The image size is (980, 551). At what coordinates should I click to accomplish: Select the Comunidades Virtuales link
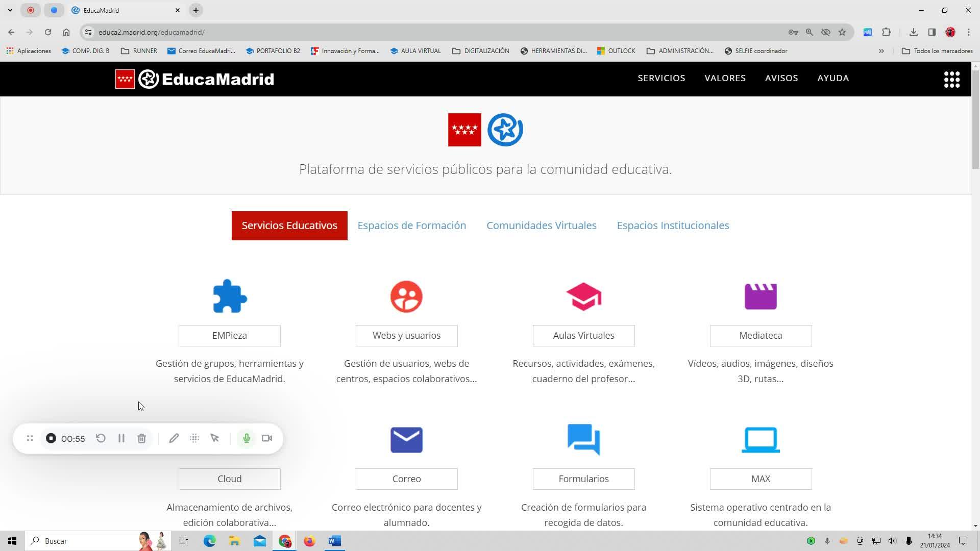541,226
